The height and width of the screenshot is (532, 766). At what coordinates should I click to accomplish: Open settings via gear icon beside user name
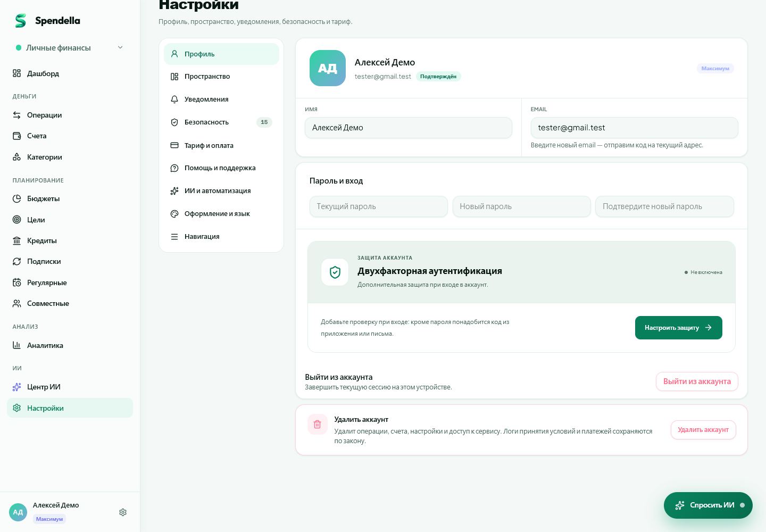(x=123, y=512)
